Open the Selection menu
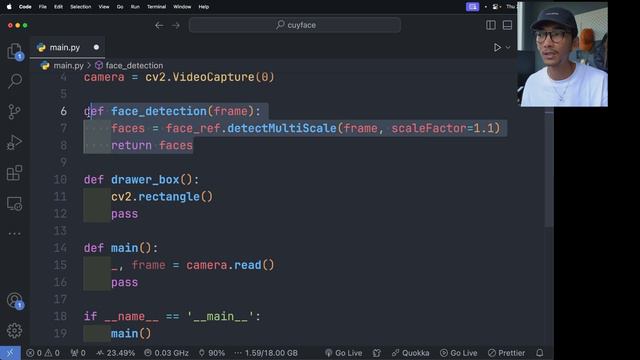Viewport: 640px width, 360px height. pyautogui.click(x=80, y=7)
